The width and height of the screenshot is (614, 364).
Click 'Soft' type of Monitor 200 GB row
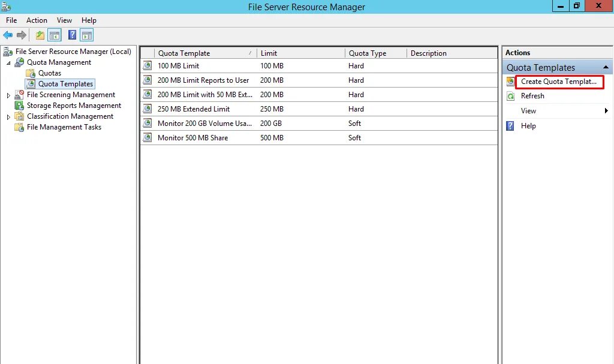(x=355, y=124)
